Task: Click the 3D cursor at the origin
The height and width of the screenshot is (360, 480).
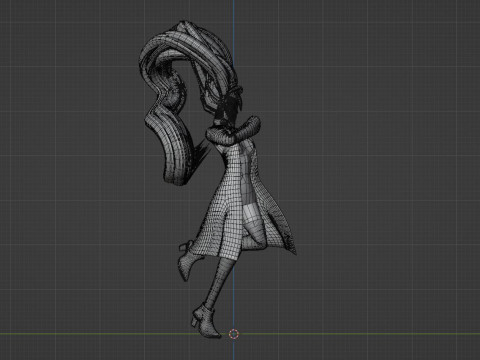Action: tap(234, 334)
